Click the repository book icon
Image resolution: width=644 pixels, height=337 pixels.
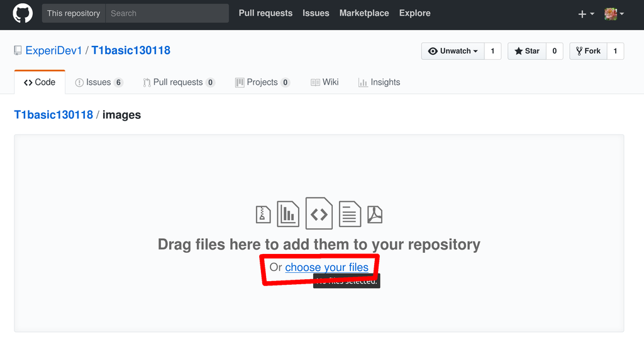(18, 50)
